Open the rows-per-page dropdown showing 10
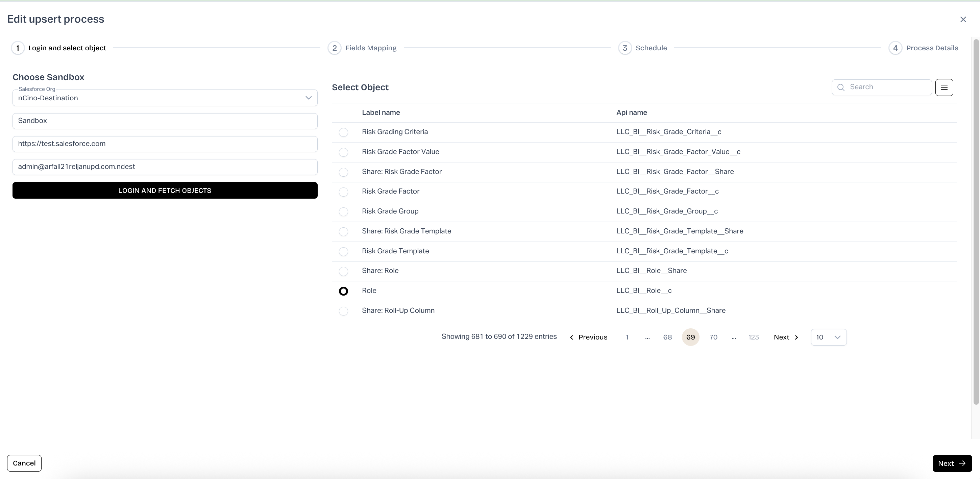This screenshot has width=980, height=479. [x=828, y=337]
